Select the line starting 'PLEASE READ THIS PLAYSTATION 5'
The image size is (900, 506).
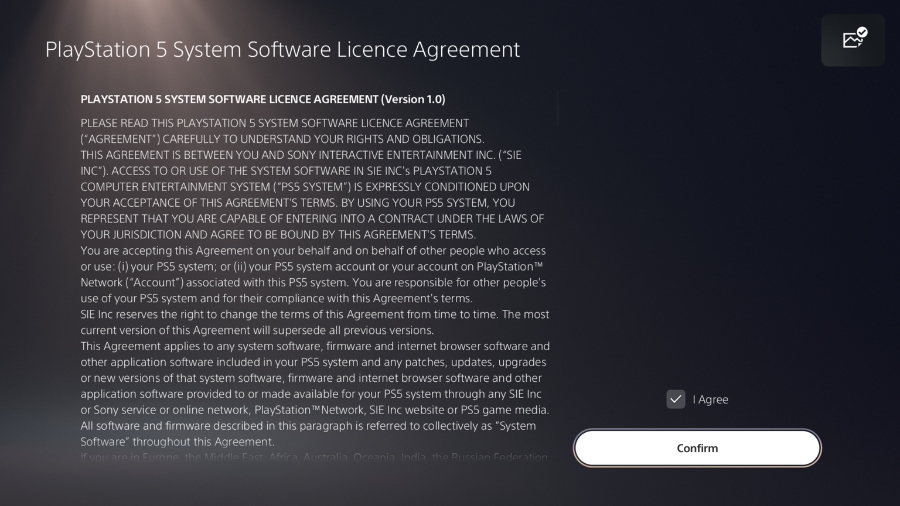pyautogui.click(x=274, y=123)
